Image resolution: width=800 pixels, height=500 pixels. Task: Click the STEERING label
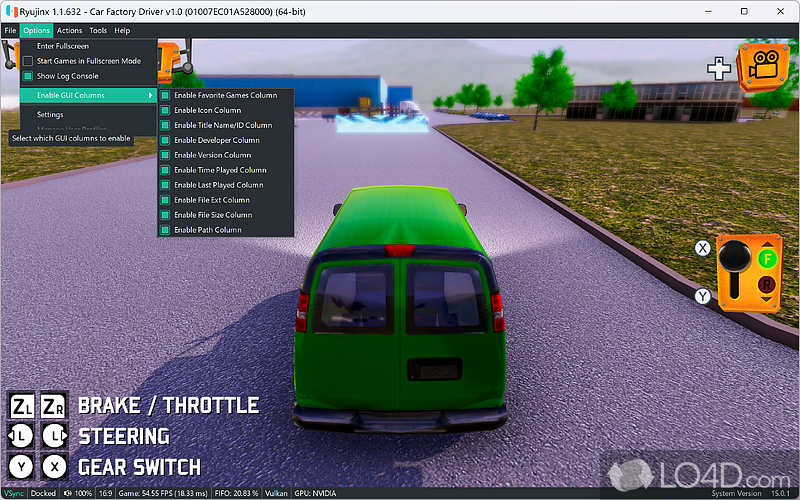coord(124,437)
